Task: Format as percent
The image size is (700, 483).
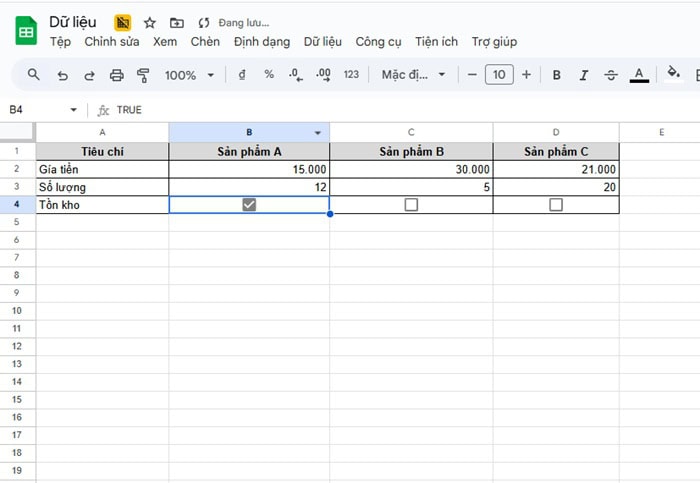Action: tap(269, 75)
